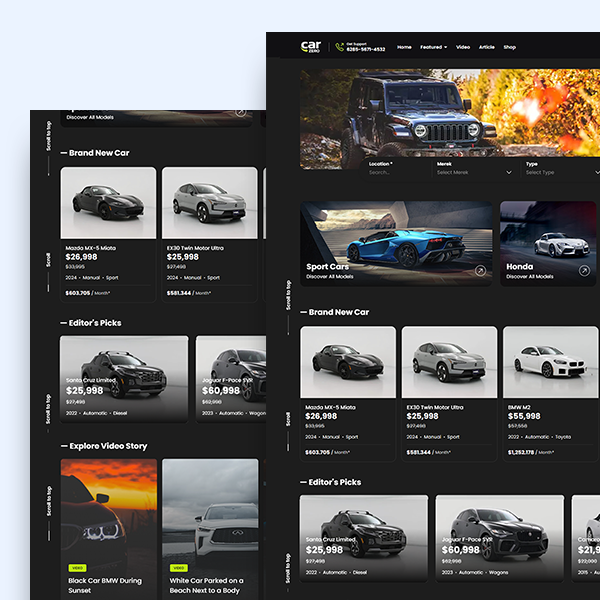The width and height of the screenshot is (600, 600).
Task: Click 2023 Automatic Wagons specs in right page
Action: pyautogui.click(x=475, y=572)
